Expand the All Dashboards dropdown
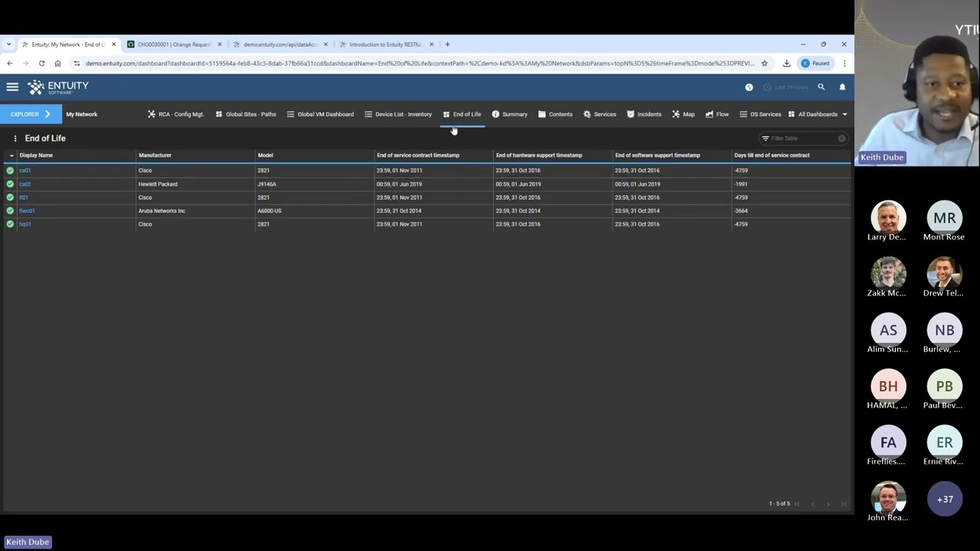The height and width of the screenshot is (551, 980). pos(818,114)
